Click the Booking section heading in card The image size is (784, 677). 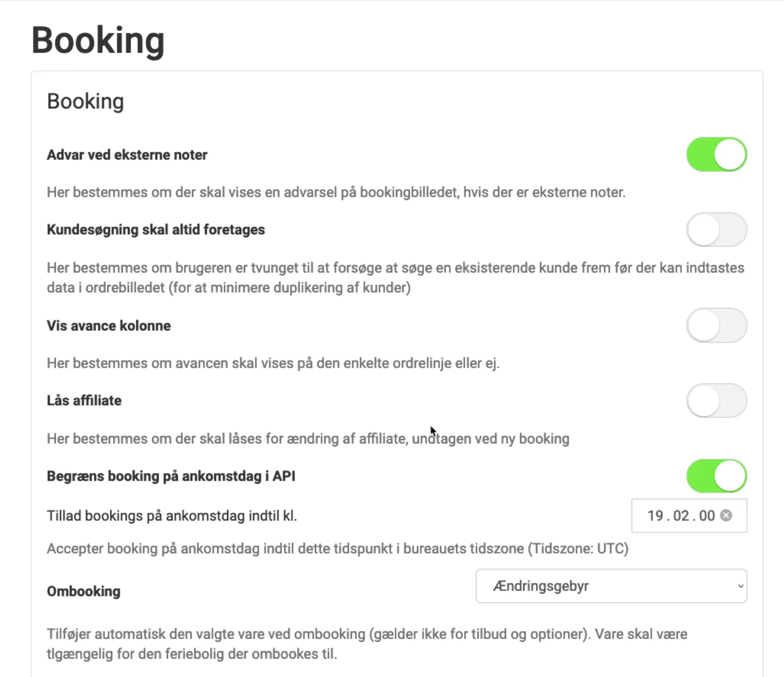85,102
